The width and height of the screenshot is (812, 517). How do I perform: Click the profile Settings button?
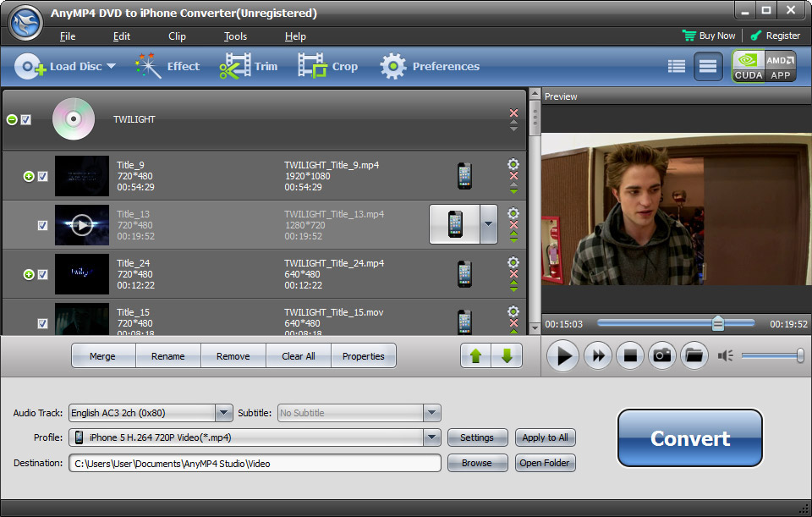coord(477,437)
